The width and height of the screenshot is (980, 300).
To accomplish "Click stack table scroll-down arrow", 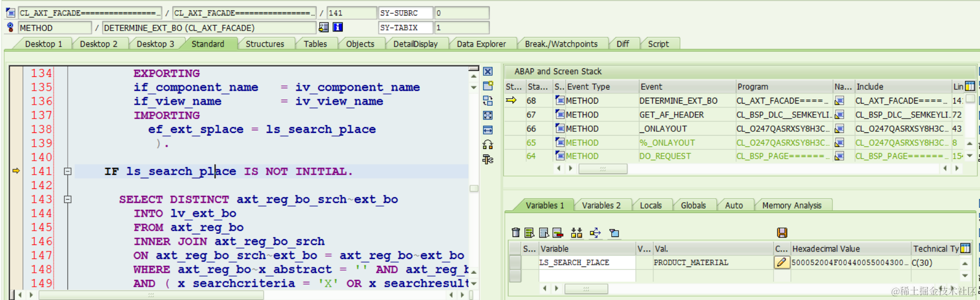I will tap(969, 156).
